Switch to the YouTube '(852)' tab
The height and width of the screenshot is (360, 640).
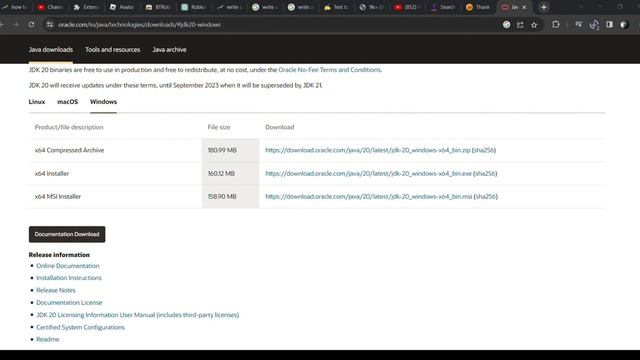click(x=407, y=7)
